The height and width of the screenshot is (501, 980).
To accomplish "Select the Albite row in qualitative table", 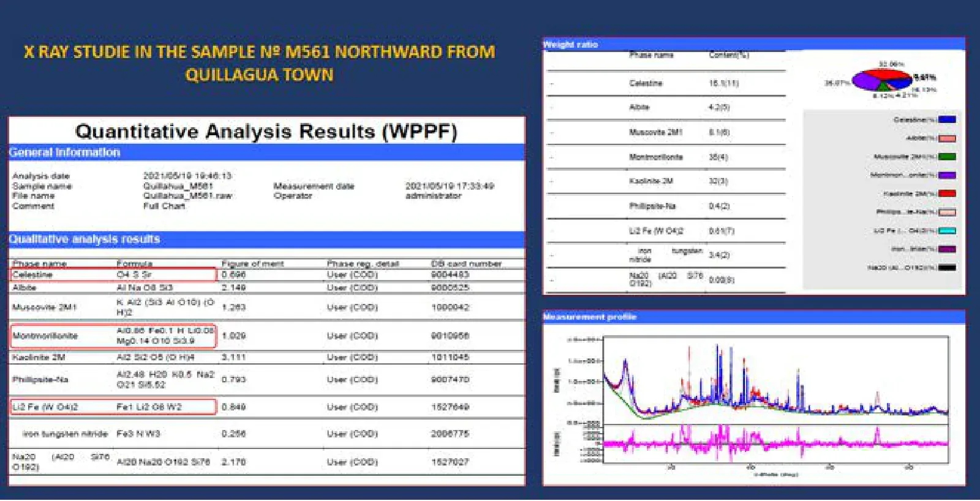I will coord(267,287).
